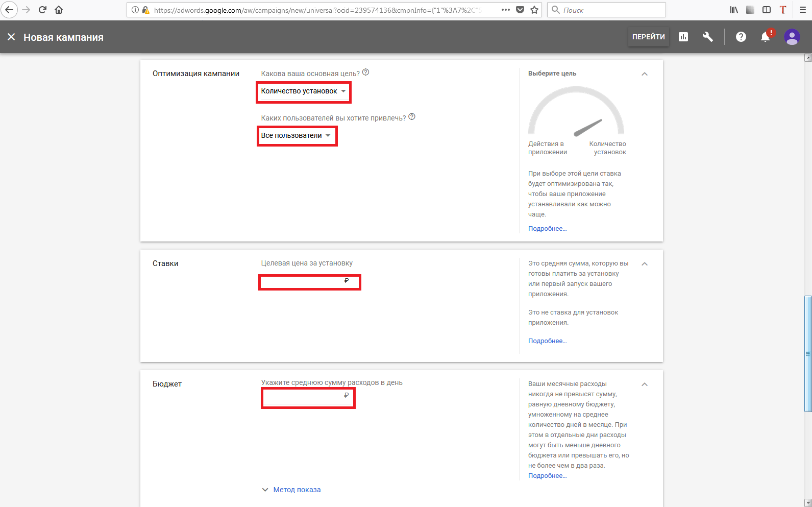
Task: Open the Firefox hamburger menu
Action: click(803, 10)
